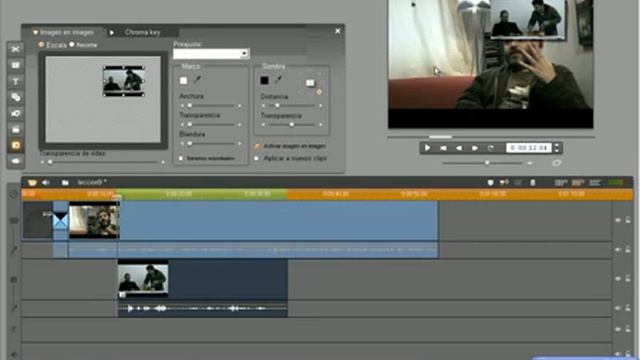640x360 pixels.
Task: Rewind the preview playback
Action: pyautogui.click(x=459, y=148)
